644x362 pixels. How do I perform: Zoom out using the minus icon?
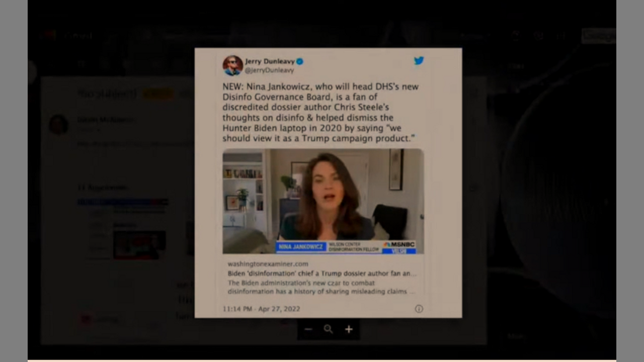(x=308, y=329)
